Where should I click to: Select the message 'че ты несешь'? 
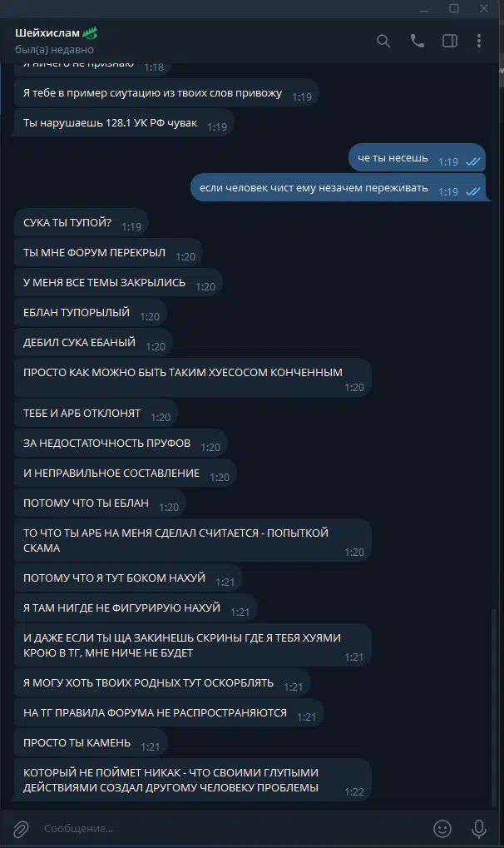[x=417, y=158]
